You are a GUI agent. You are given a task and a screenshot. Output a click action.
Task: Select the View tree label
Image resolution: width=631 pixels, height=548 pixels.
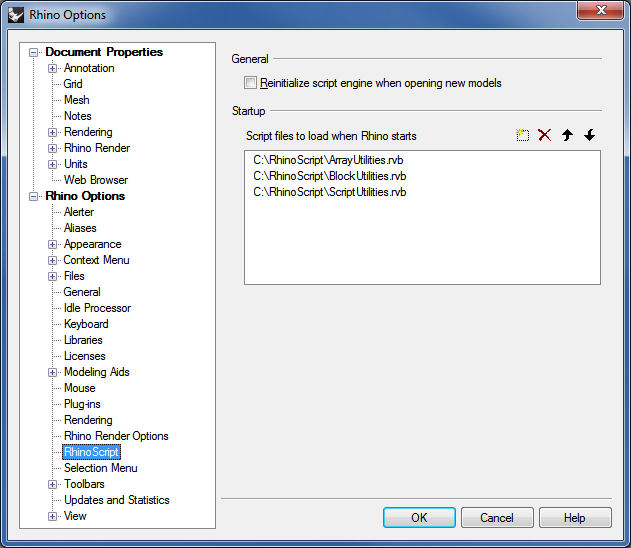pos(75,516)
